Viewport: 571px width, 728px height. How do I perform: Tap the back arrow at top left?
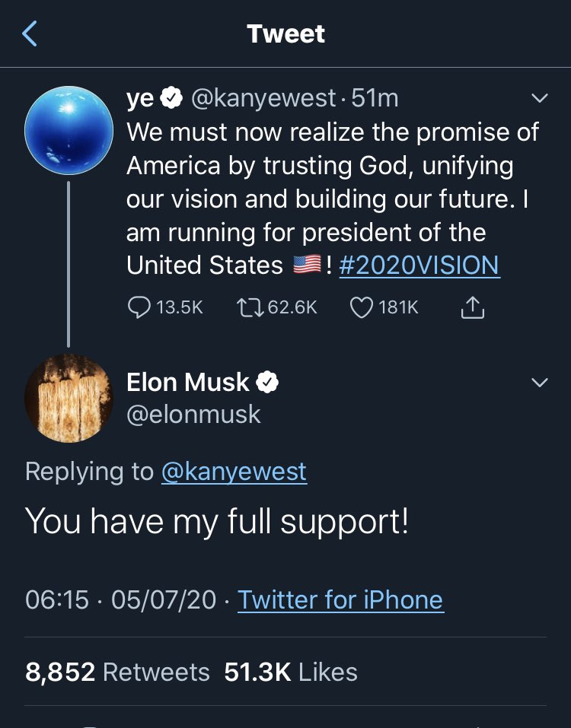pos(29,33)
